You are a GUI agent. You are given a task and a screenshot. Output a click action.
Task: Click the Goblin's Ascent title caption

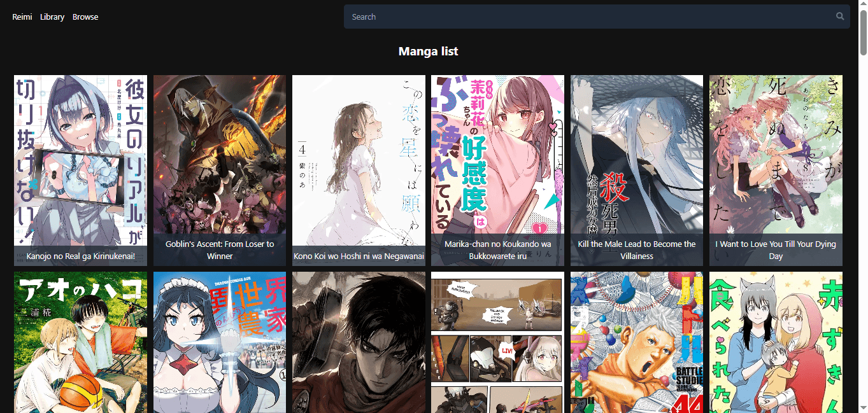coord(220,250)
